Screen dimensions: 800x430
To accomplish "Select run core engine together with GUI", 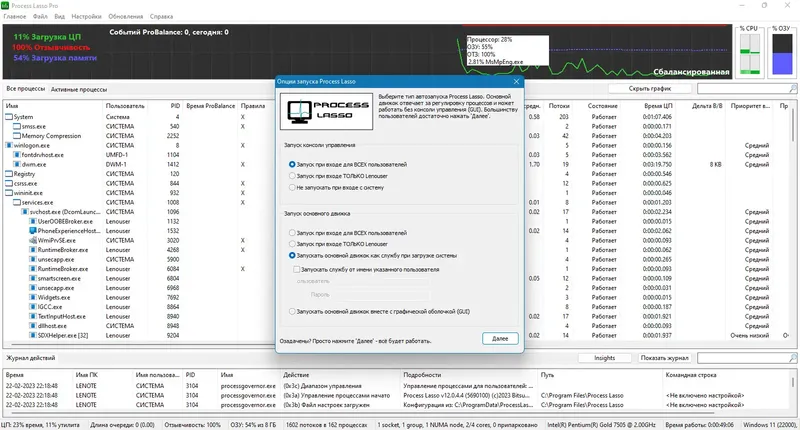I will [x=292, y=312].
